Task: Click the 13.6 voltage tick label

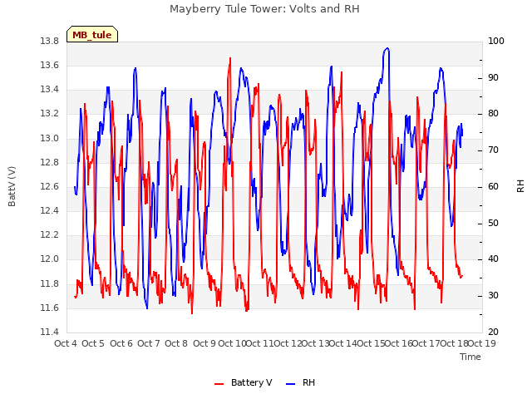Action: pos(50,66)
